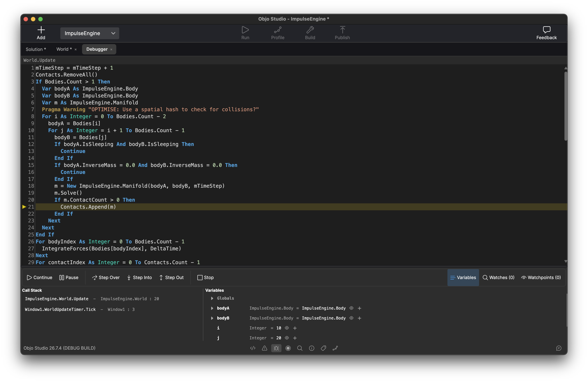Click the debugger bug icon
The width and height of the screenshot is (588, 382).
tap(276, 348)
